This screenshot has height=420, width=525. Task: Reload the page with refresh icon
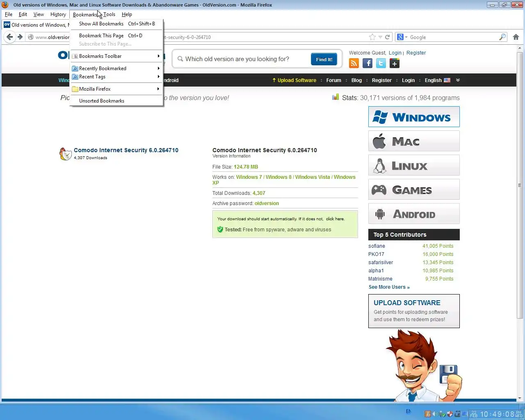[x=387, y=37]
